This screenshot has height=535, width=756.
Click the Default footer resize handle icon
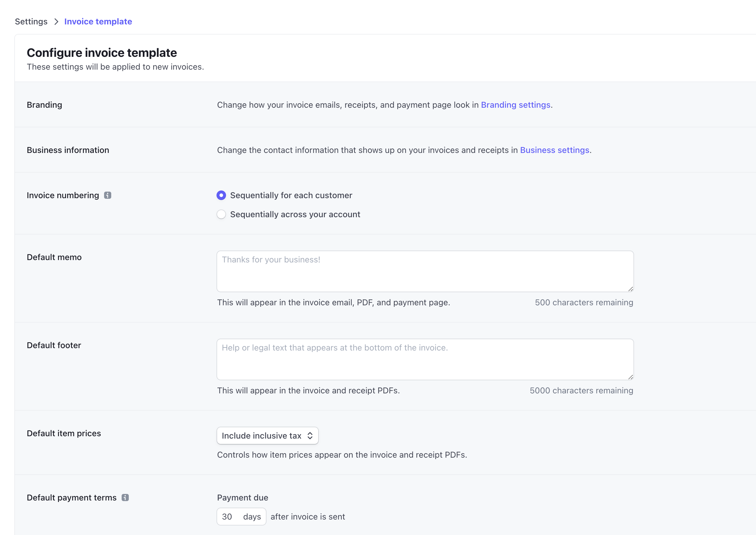(x=629, y=376)
